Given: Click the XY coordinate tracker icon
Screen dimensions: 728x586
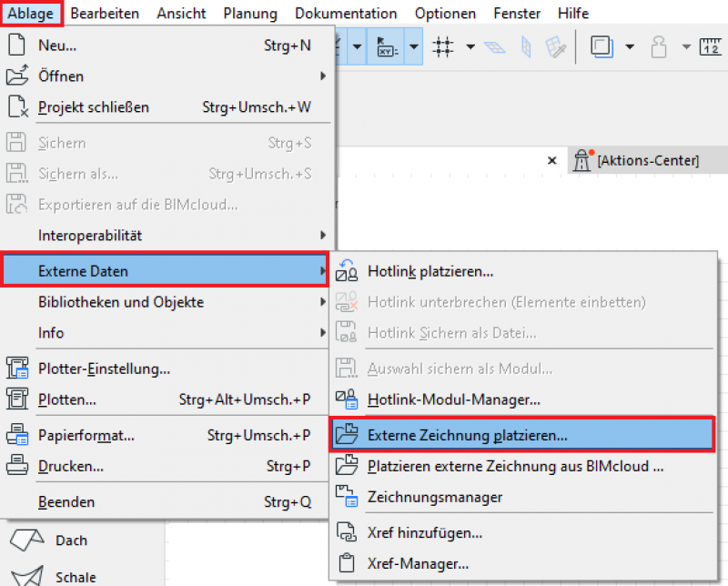Looking at the screenshot, I should click(389, 47).
